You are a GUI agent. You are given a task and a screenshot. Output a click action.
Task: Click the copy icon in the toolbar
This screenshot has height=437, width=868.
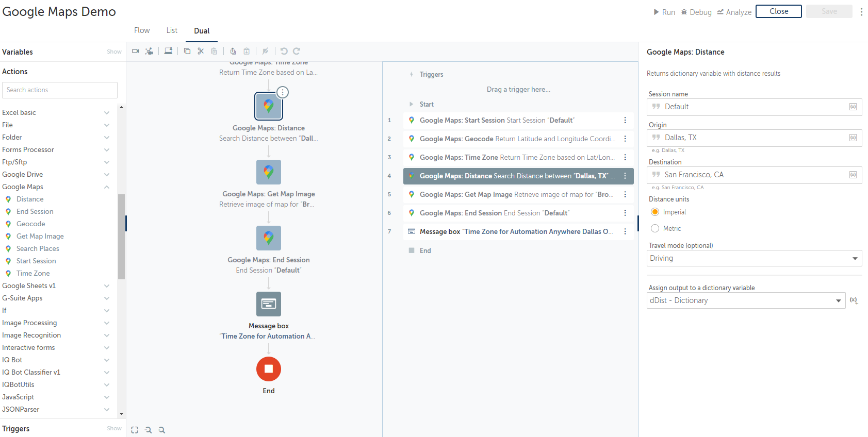187,51
